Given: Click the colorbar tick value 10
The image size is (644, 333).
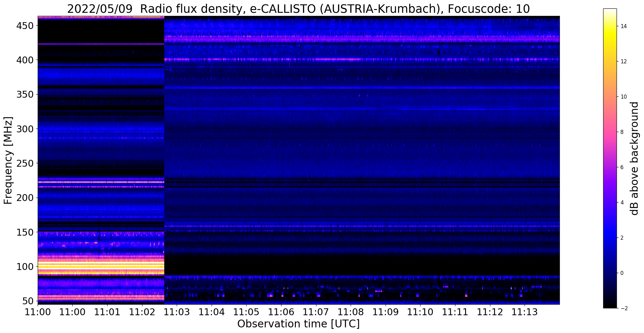Looking at the screenshot, I should click(624, 97).
